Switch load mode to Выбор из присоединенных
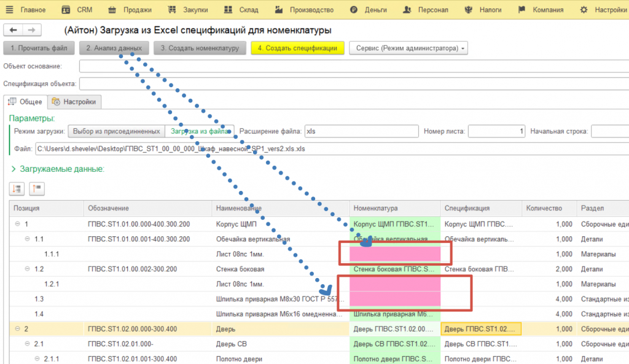Image resolution: width=629 pixels, height=364 pixels. coord(116,131)
